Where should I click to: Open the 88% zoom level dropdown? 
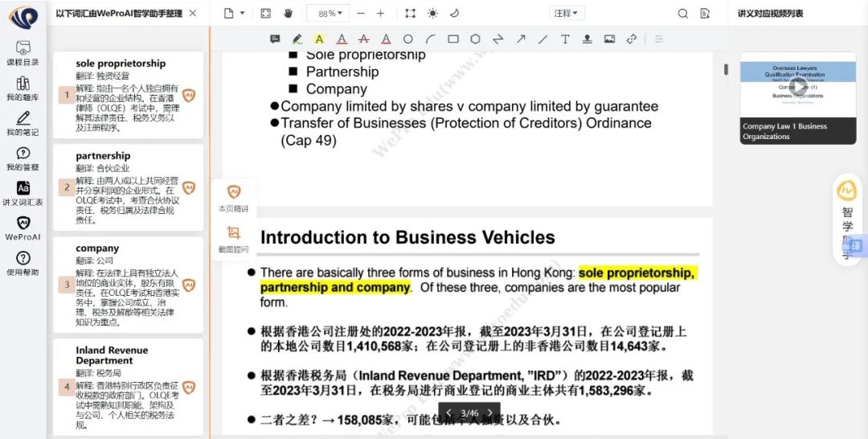(x=330, y=14)
